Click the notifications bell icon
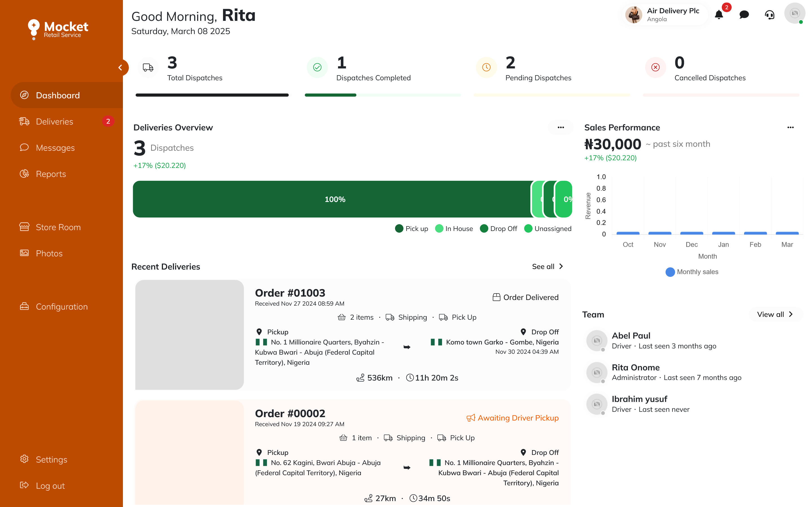812x507 pixels. click(x=719, y=15)
